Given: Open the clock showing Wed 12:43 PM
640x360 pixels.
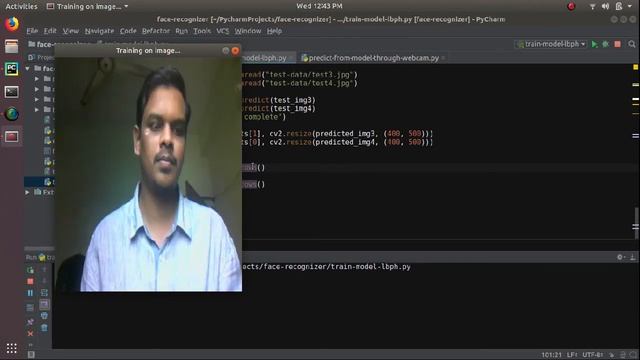Looking at the screenshot, I should pyautogui.click(x=319, y=6).
